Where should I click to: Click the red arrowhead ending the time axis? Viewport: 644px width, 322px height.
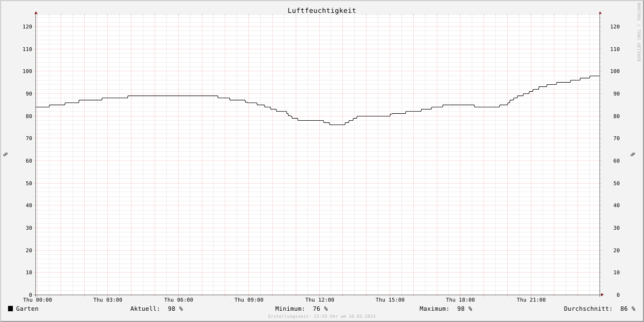coord(602,295)
